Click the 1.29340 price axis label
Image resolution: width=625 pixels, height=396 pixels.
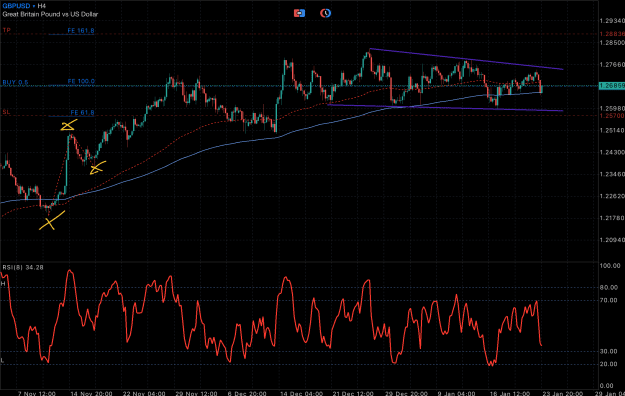click(x=612, y=21)
